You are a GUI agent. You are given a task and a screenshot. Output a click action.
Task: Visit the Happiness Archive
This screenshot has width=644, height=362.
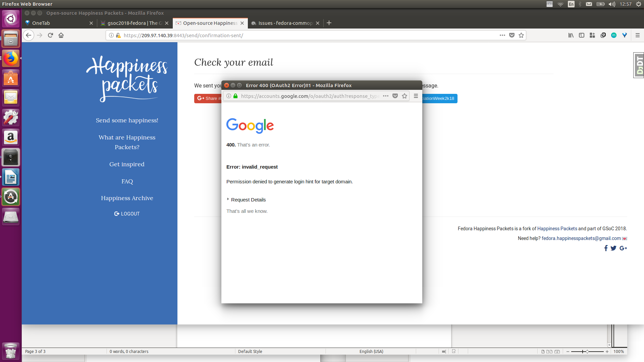click(127, 198)
